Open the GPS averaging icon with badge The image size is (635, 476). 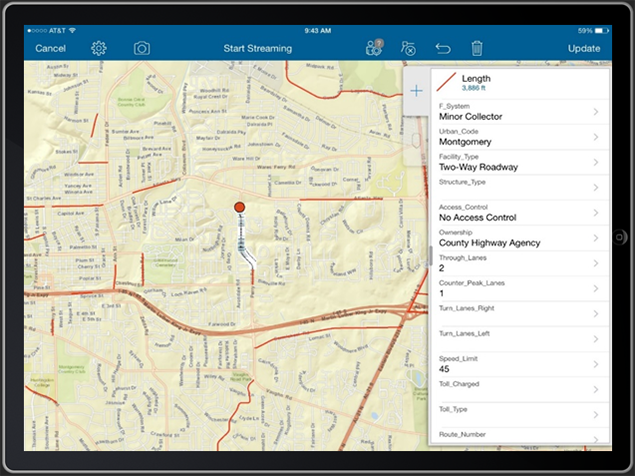(x=374, y=47)
